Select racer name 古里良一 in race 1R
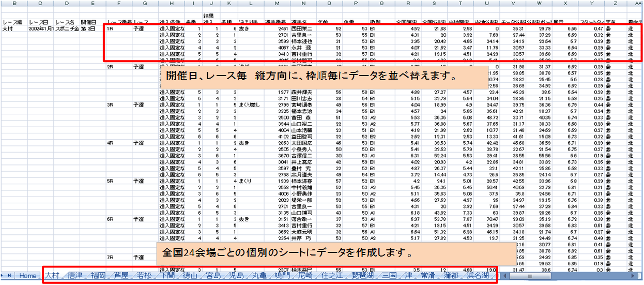Image resolution: width=644 pixels, height=285 pixels. (x=302, y=35)
